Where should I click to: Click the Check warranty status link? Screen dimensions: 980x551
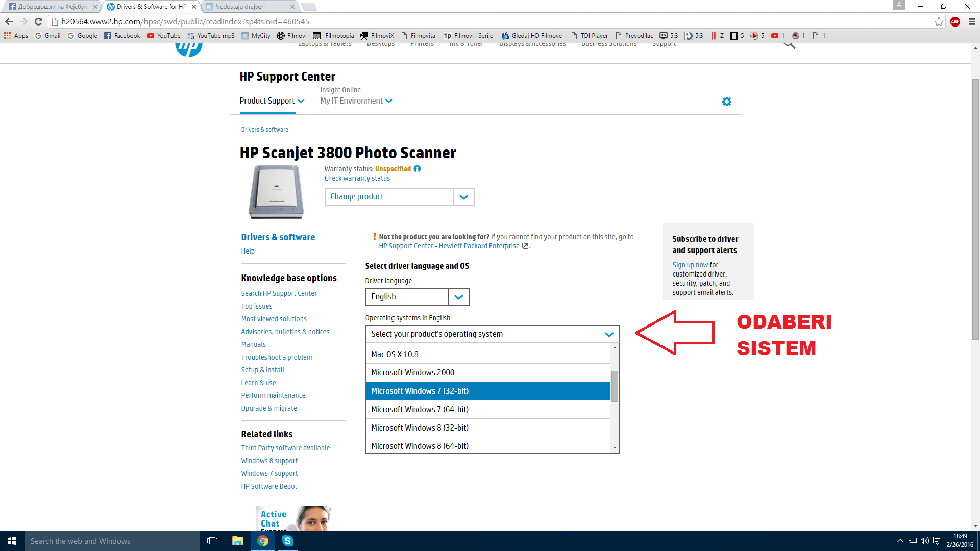[x=357, y=178]
